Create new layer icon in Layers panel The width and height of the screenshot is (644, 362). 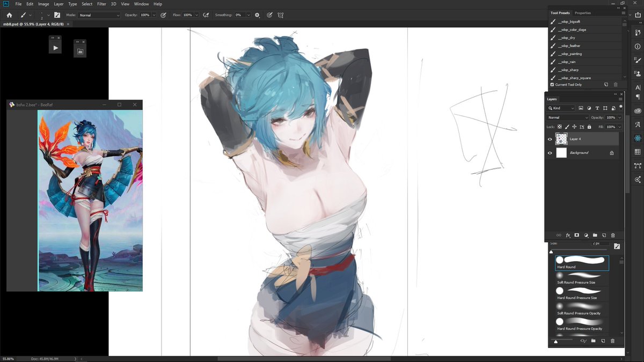pos(604,235)
